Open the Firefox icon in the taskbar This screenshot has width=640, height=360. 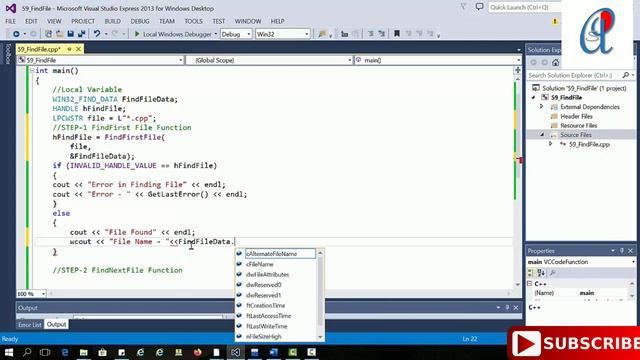(198, 352)
